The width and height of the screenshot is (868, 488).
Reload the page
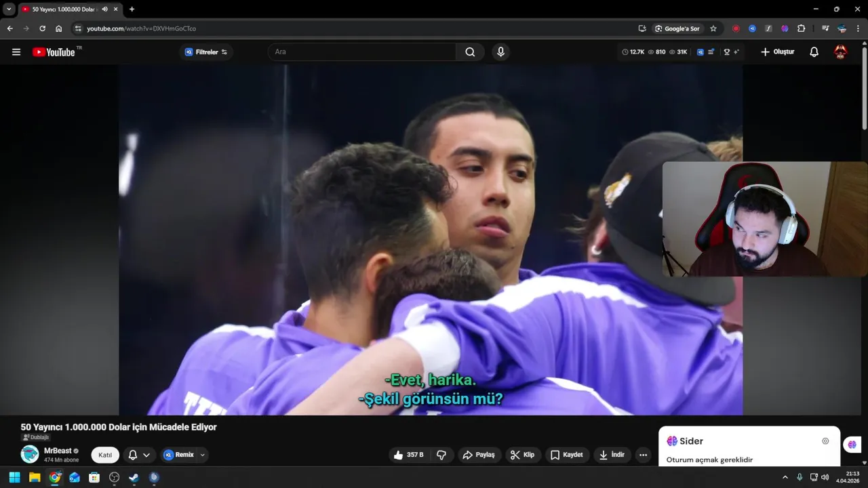coord(42,28)
